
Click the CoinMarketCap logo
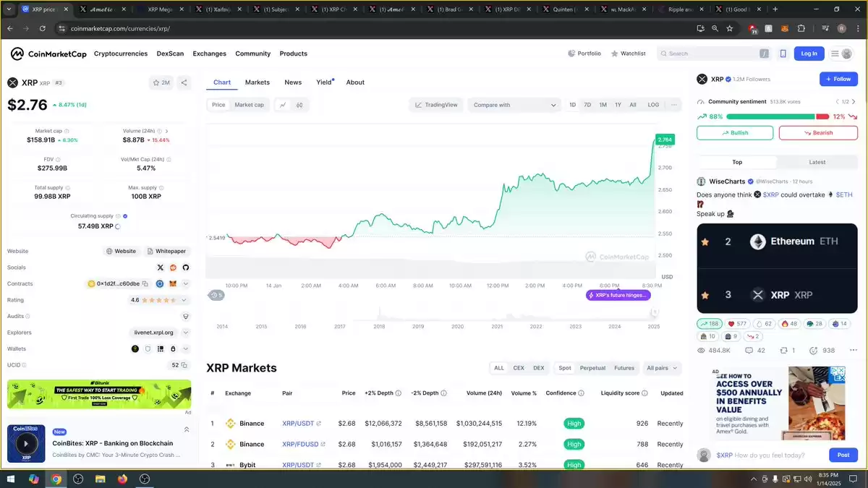pos(48,53)
